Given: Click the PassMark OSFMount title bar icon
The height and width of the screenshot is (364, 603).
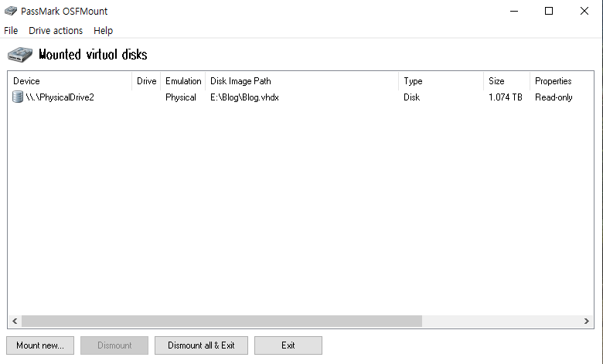Looking at the screenshot, I should tap(11, 11).
